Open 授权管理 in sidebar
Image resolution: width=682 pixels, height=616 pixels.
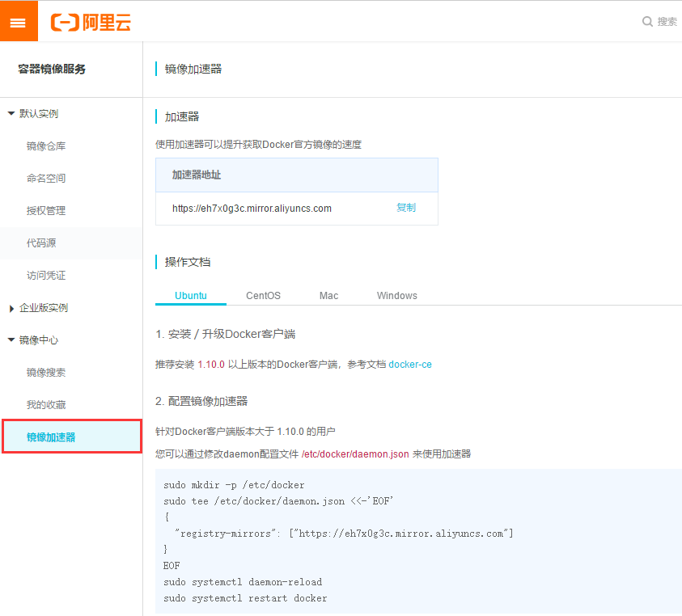click(46, 211)
